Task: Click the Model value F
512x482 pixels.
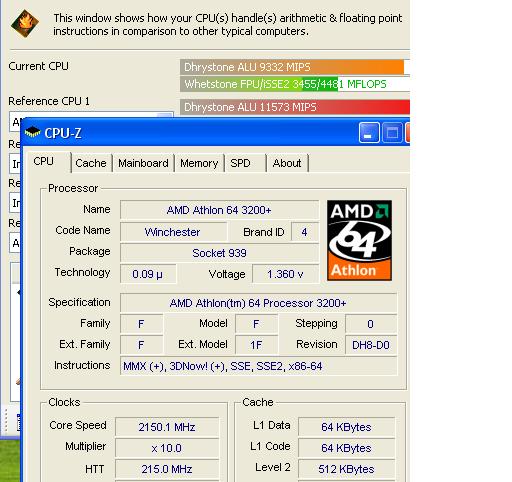Action: click(x=256, y=324)
